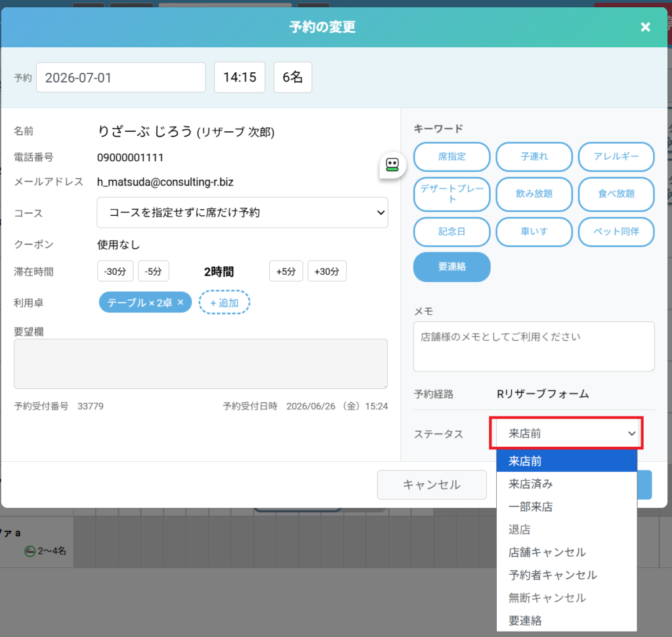Viewport: 672px width, 637px height.
Task: Click the ステータス dropdown showing 来店前
Action: (566, 434)
